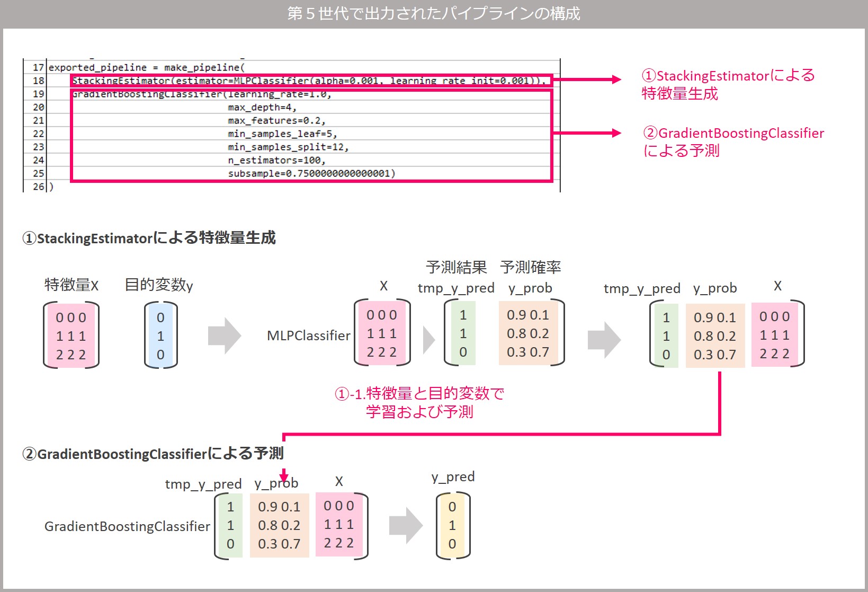Screen dimensions: 868x592
Task: Click the red annotation ①StackingEstimatorによる特徴量生成
Action: point(727,85)
